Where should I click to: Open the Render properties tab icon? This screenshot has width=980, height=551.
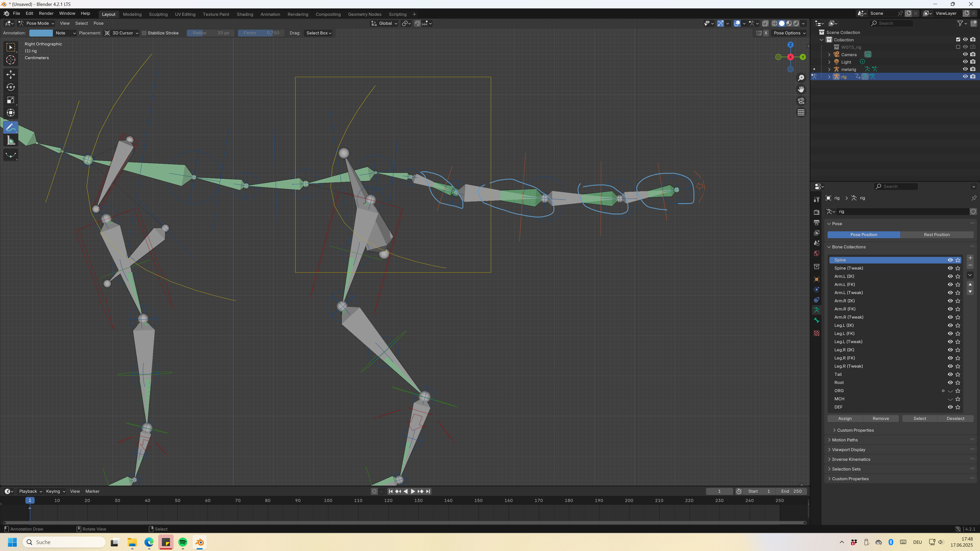pos(816,212)
